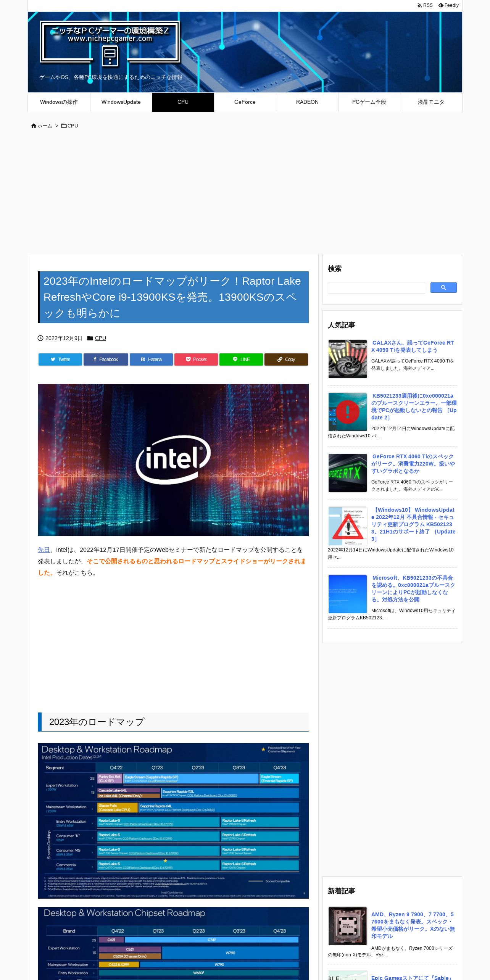Copy the article link

(x=286, y=359)
